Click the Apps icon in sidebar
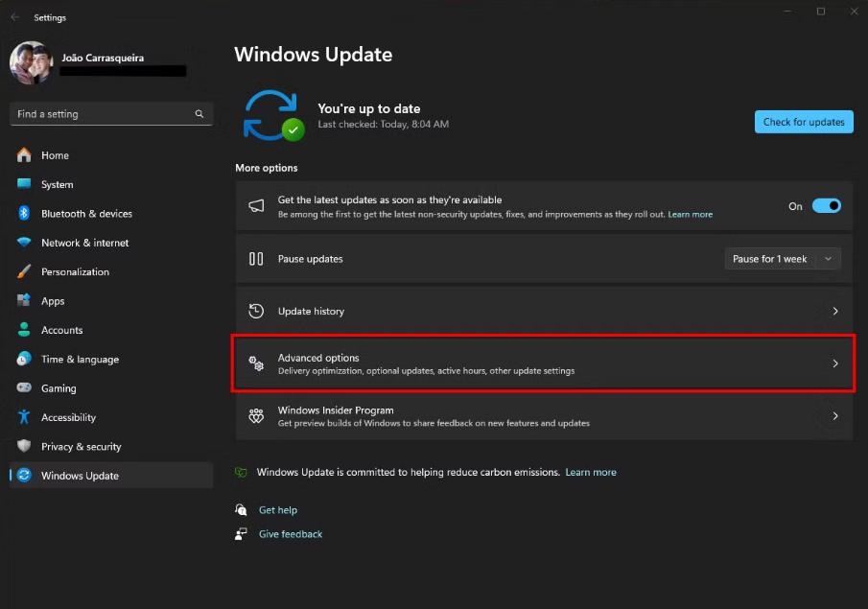 [x=24, y=300]
